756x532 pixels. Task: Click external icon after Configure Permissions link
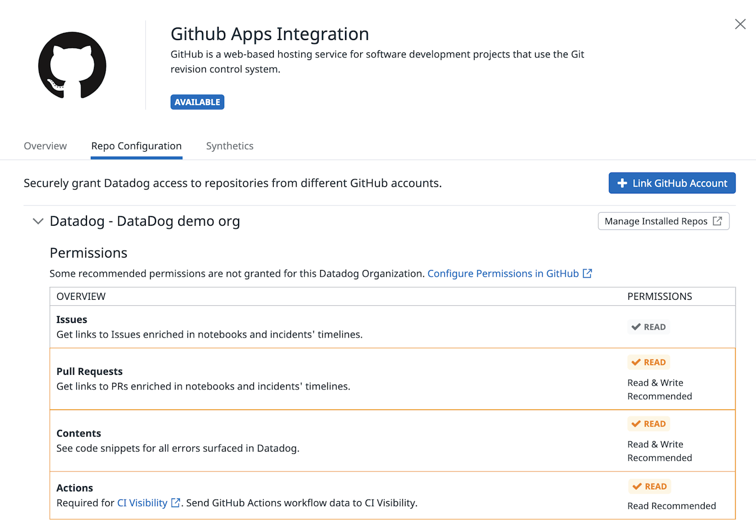click(x=588, y=273)
